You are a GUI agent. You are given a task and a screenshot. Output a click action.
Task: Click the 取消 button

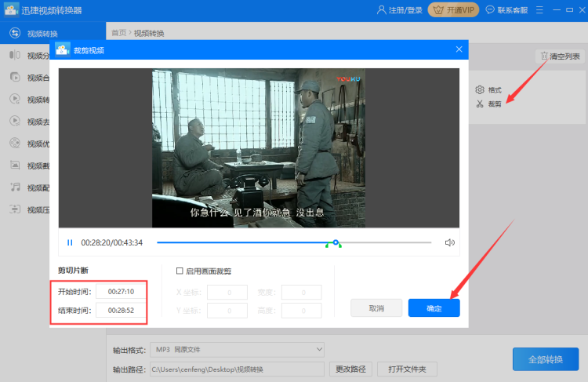(x=376, y=308)
